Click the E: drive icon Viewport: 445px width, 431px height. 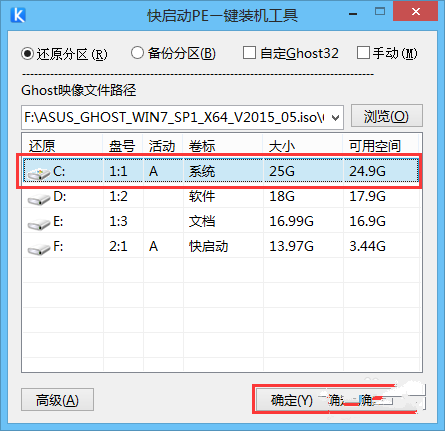39,224
